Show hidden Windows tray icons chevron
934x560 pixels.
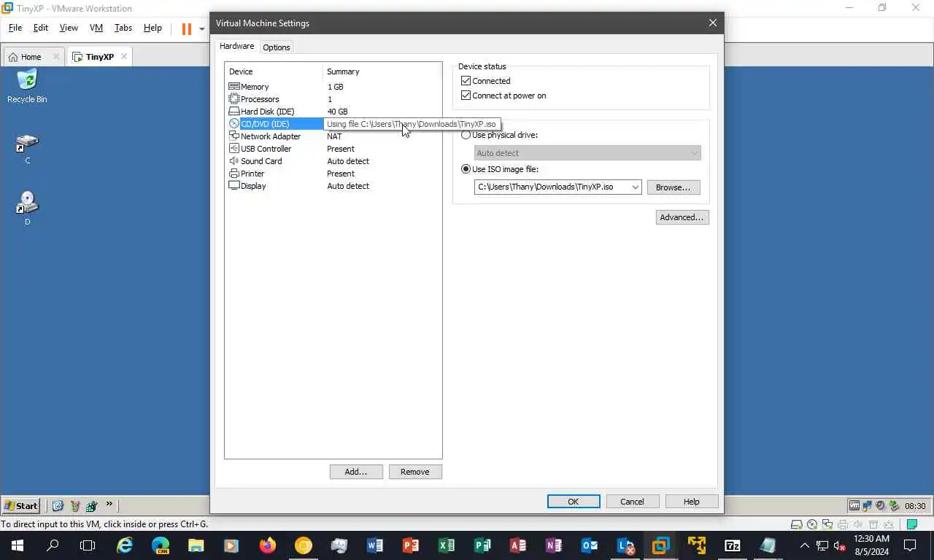coord(805,545)
